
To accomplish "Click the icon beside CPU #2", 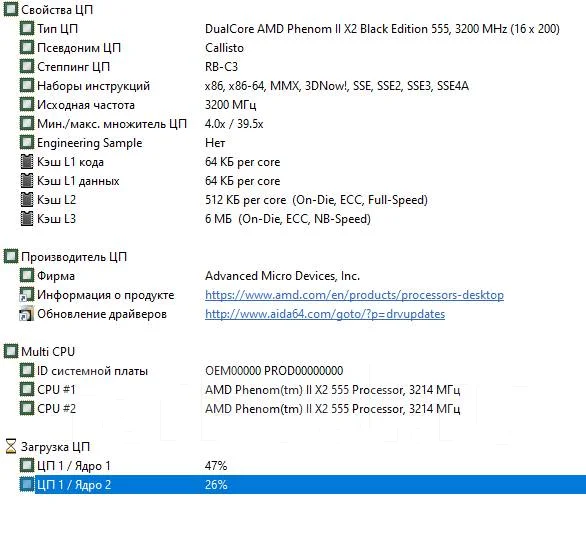I will click(27, 408).
